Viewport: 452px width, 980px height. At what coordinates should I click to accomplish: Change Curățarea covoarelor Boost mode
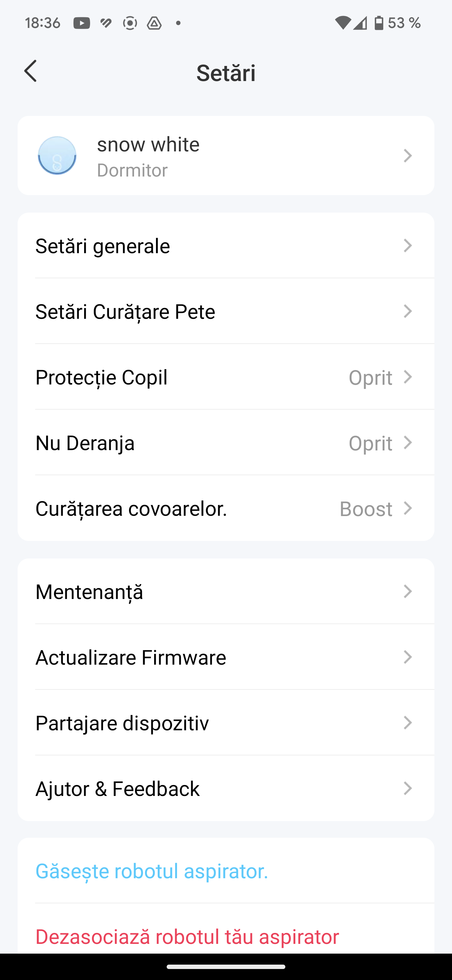click(226, 509)
